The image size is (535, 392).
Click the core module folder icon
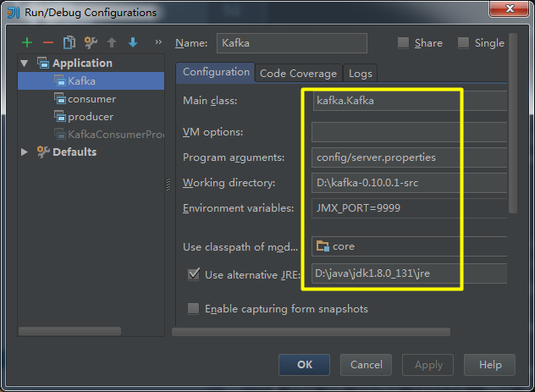[x=323, y=246]
